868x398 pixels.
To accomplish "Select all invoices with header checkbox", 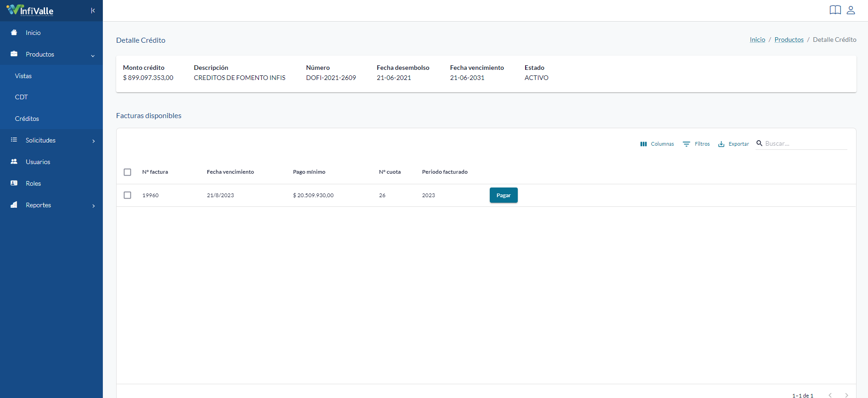I will point(128,172).
